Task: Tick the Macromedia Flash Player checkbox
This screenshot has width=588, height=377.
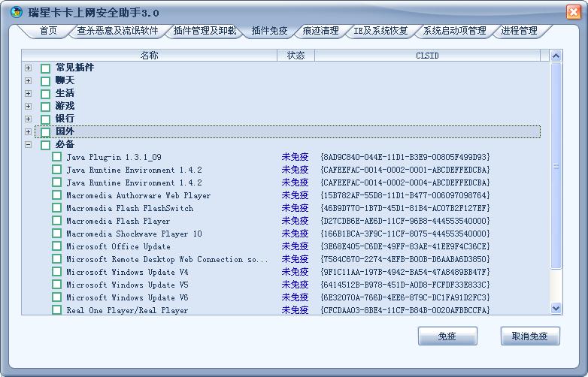Action: [x=56, y=220]
